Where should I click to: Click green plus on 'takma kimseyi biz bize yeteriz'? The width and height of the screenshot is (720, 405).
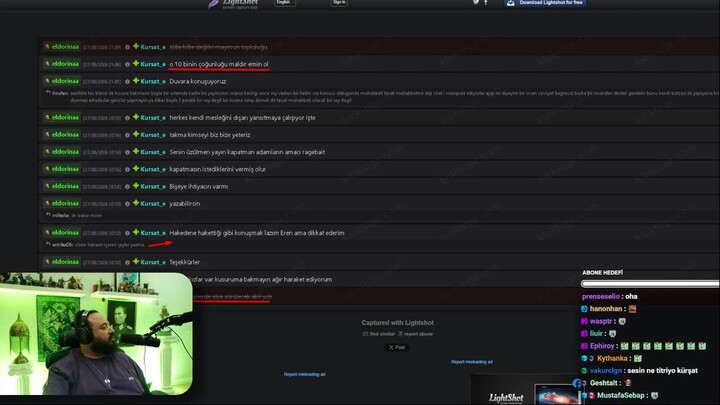[136, 135]
